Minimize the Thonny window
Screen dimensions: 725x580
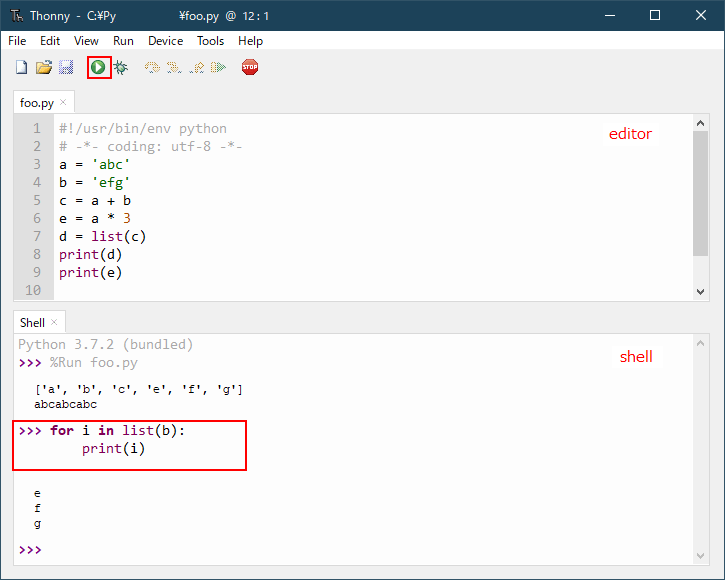tap(610, 15)
